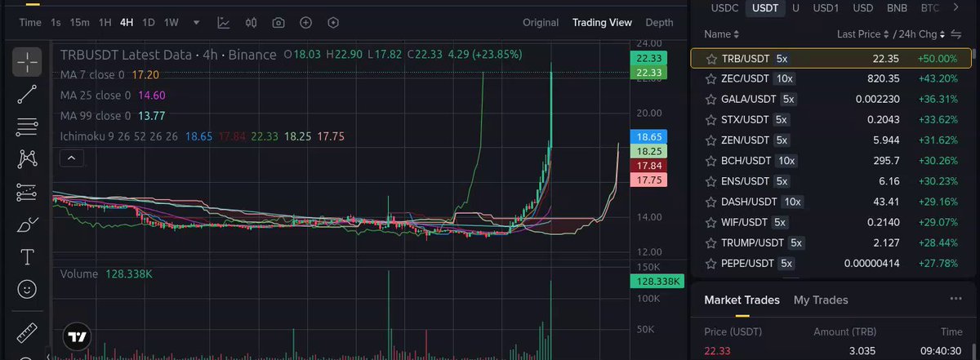Sort pairs by 24h Chg column
The width and height of the screenshot is (980, 360).
923,34
